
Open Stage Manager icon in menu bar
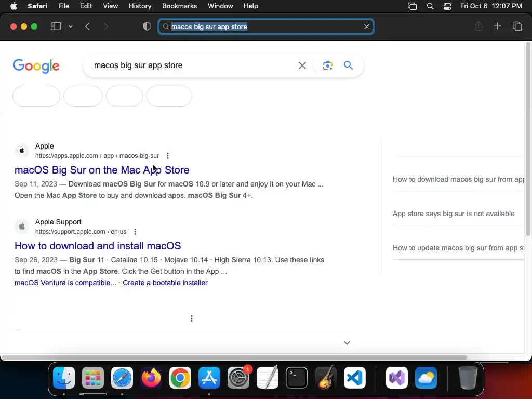click(412, 6)
